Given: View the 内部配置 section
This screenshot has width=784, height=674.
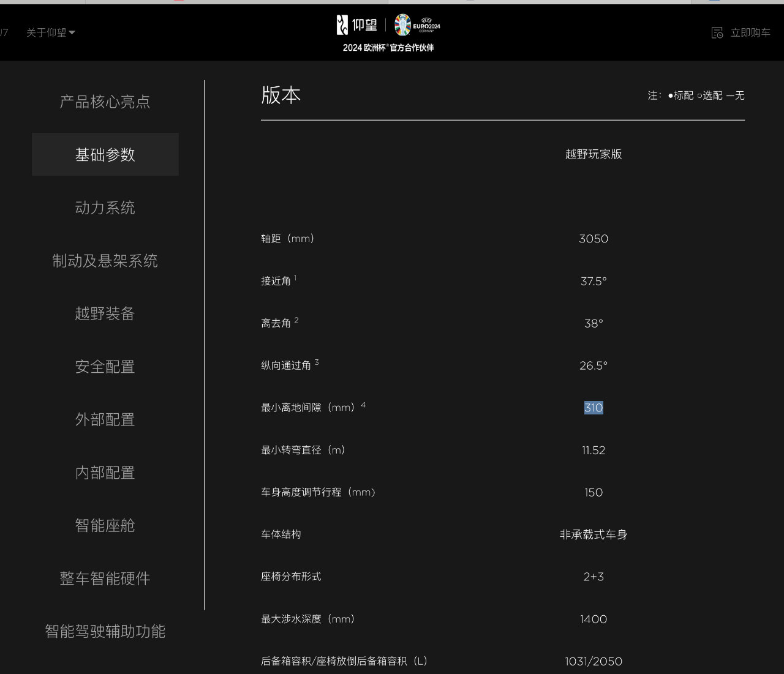Looking at the screenshot, I should pos(105,473).
